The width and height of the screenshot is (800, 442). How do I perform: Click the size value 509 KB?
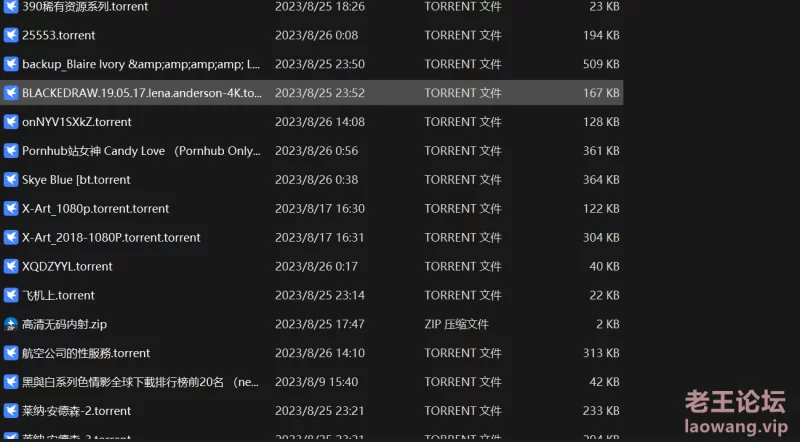click(x=601, y=64)
